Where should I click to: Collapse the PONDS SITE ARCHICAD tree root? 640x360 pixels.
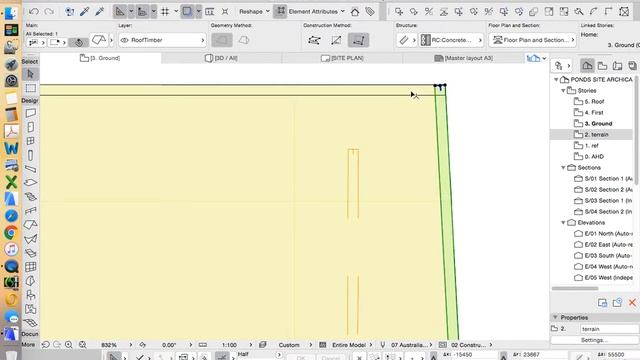click(x=556, y=79)
